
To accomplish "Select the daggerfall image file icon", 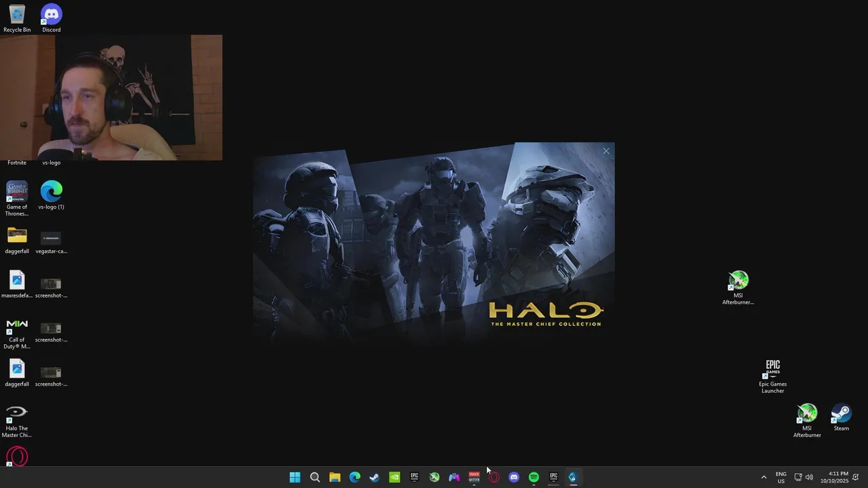I will click(x=17, y=373).
